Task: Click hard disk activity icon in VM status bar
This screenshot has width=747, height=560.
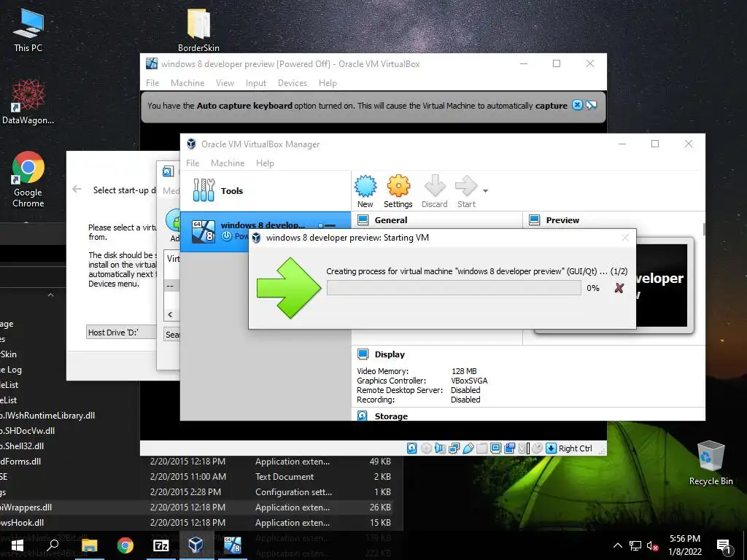Action: pos(412,448)
